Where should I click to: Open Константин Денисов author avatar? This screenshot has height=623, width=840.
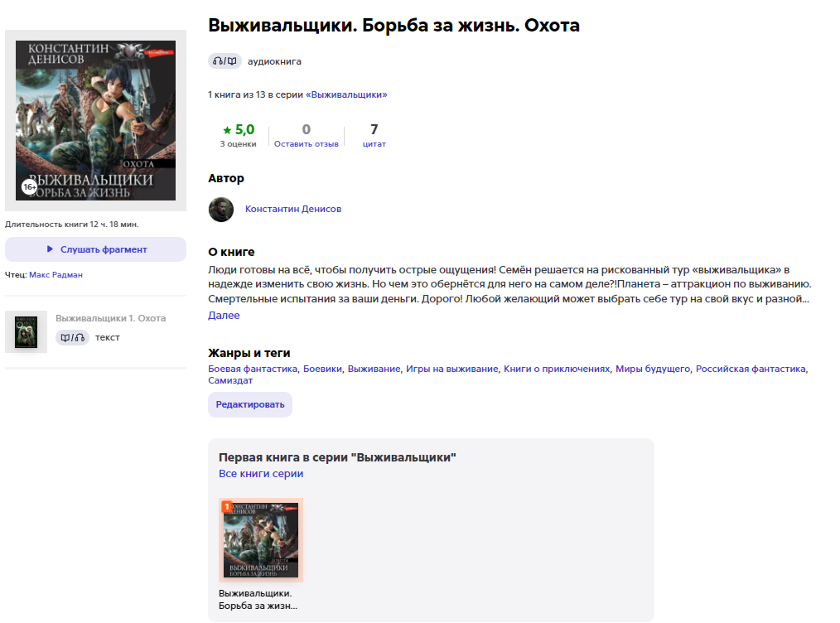(x=221, y=210)
